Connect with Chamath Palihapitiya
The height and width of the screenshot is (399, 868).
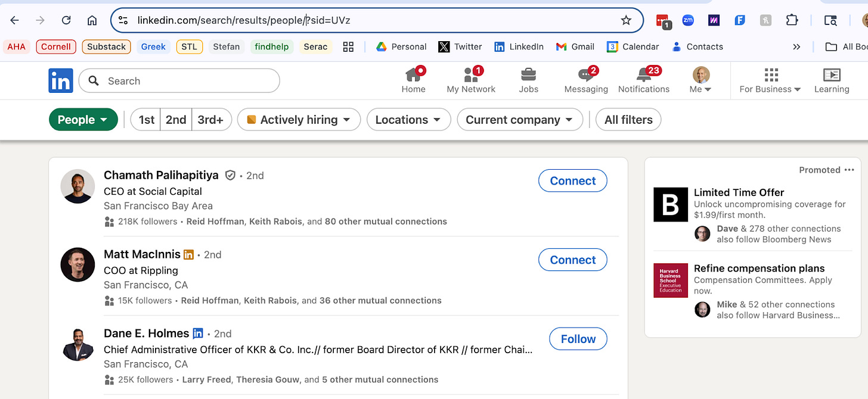coord(572,181)
